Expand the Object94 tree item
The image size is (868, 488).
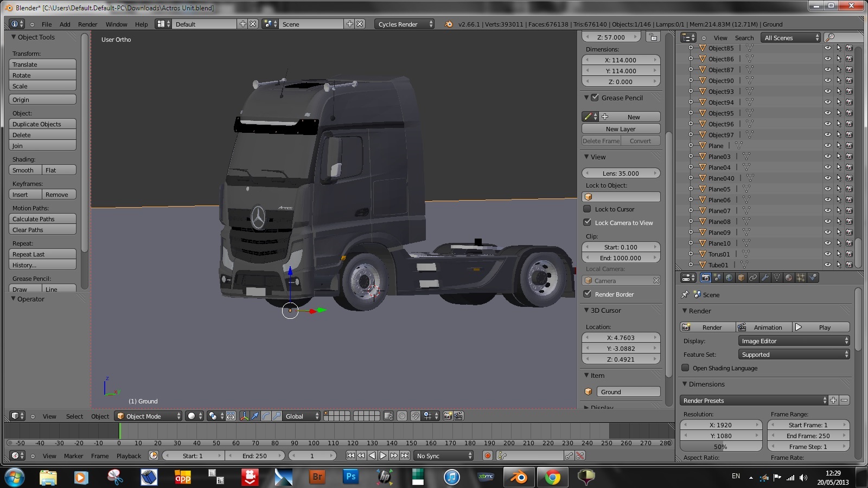[x=691, y=102]
